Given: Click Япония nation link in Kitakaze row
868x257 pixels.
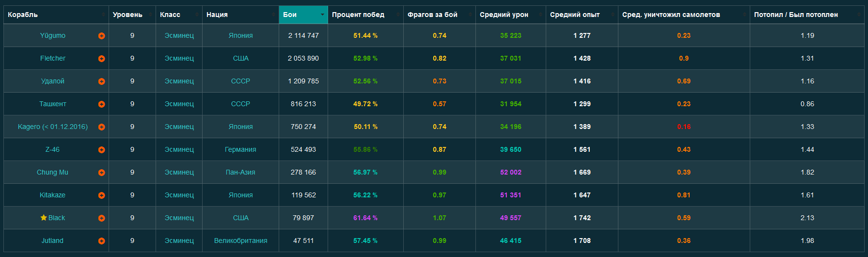Looking at the screenshot, I should click(x=240, y=195).
